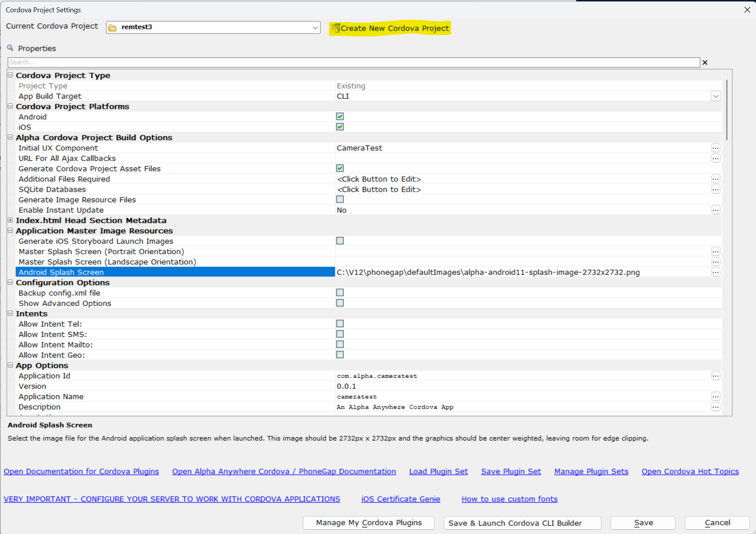Screen dimensions: 756x534
Task: Toggle the Android platform checkbox
Action: 340,116
